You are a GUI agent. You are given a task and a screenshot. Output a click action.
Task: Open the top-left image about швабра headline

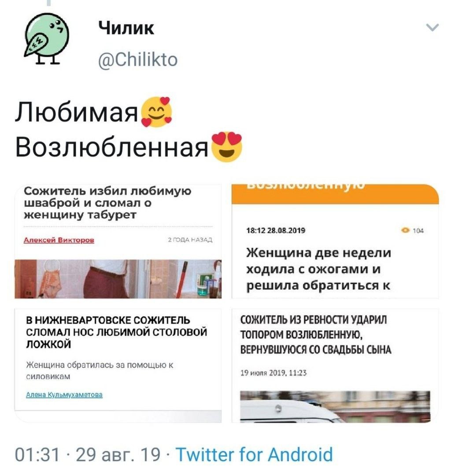point(118,242)
